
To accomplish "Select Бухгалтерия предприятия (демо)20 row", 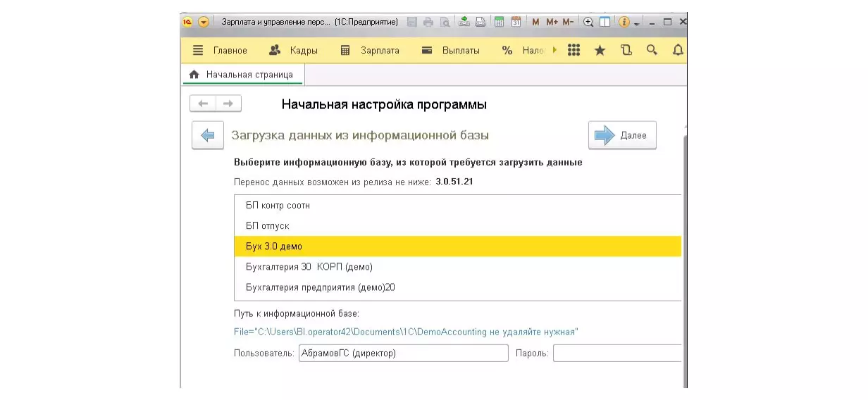I will point(458,287).
